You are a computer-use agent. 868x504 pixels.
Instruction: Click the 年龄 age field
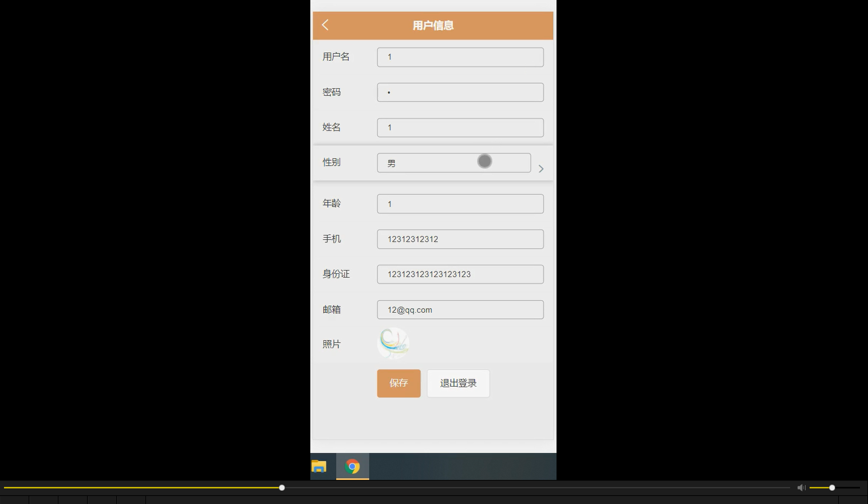(460, 204)
